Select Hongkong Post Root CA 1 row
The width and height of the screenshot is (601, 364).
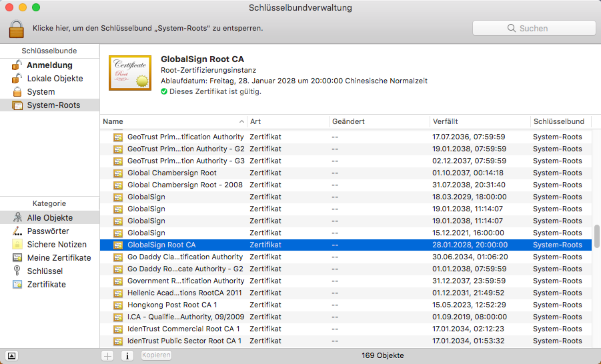(x=346, y=305)
